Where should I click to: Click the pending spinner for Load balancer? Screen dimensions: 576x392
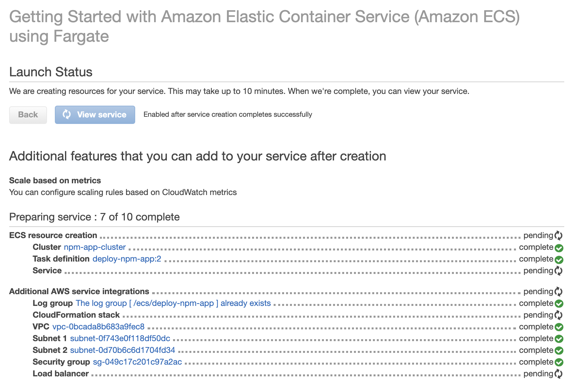[559, 374]
